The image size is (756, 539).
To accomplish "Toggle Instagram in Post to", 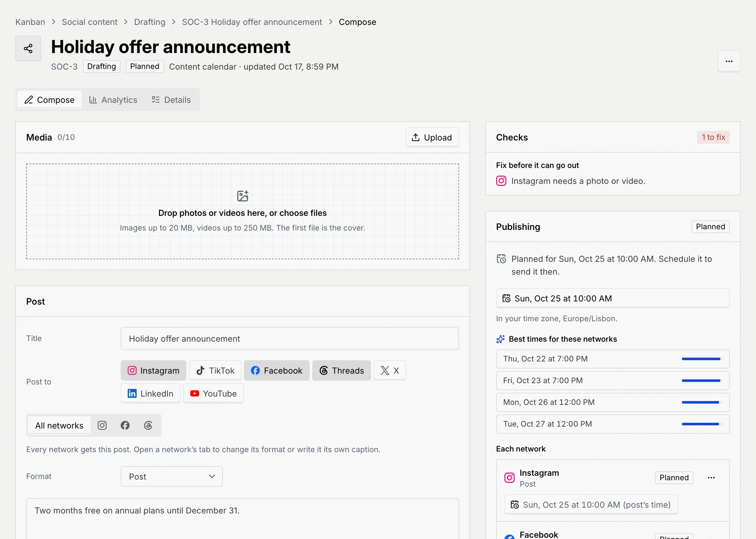I will (x=153, y=370).
